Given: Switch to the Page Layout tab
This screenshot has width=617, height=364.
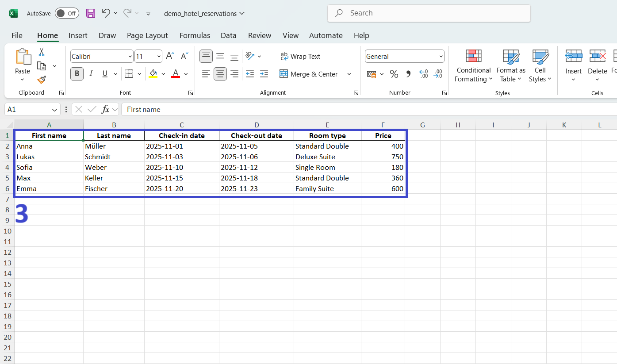Looking at the screenshot, I should point(147,35).
